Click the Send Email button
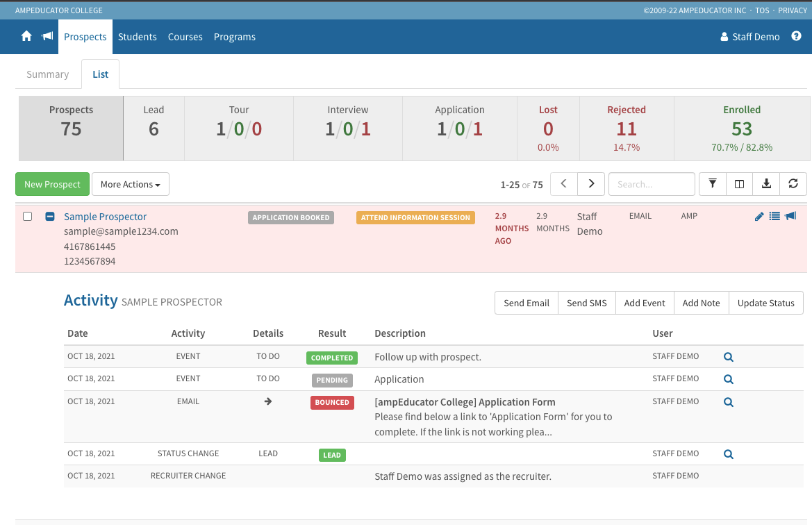 click(526, 303)
